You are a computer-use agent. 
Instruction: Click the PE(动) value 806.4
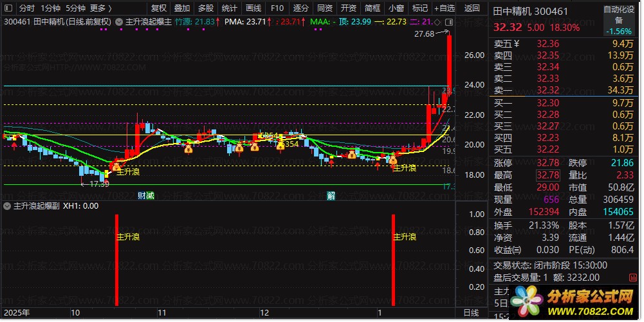[622, 250]
